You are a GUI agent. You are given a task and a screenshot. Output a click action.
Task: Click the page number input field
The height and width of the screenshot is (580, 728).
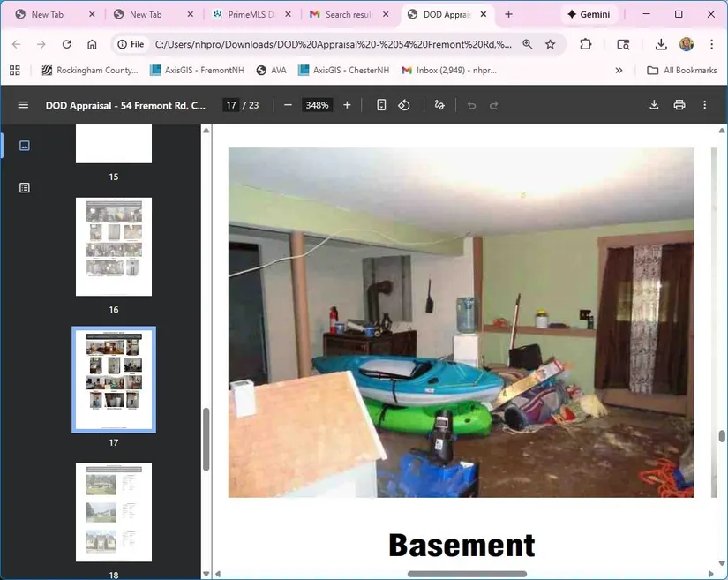point(230,105)
